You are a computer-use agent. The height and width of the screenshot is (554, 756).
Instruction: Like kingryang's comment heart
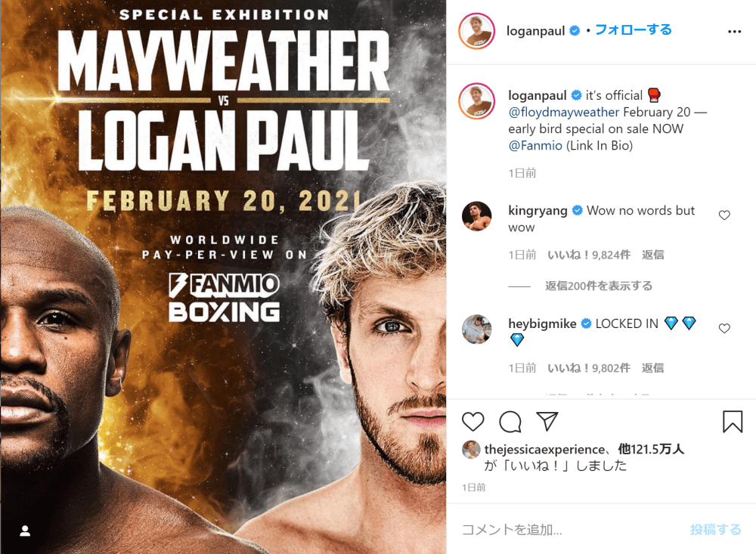724,215
